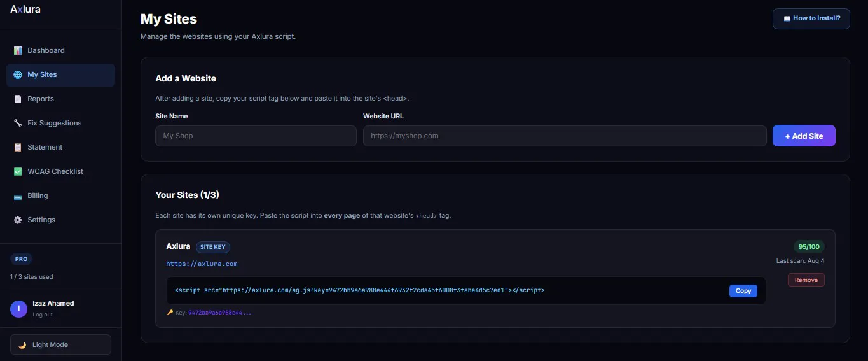Click the 1 / 3 sites used text
Screen dimensions: 868x361
pyautogui.click(x=32, y=277)
